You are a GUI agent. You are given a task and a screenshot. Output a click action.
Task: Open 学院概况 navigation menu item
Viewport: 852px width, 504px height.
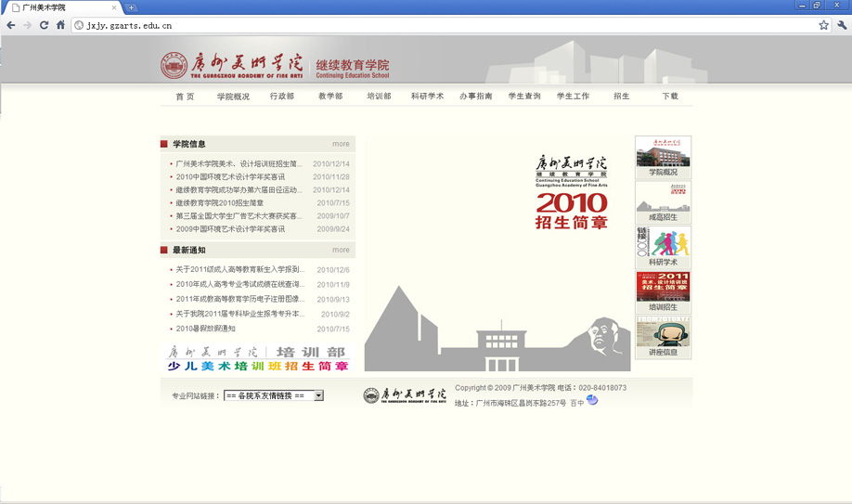tap(233, 97)
